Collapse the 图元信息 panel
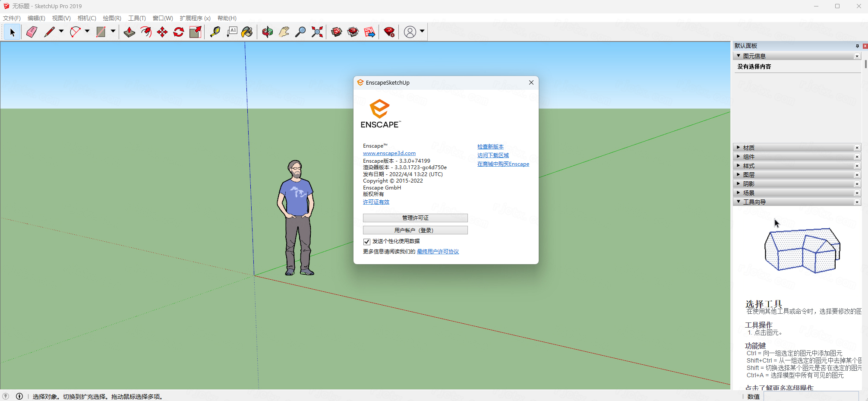Image resolution: width=868 pixels, height=401 pixels. coord(739,56)
